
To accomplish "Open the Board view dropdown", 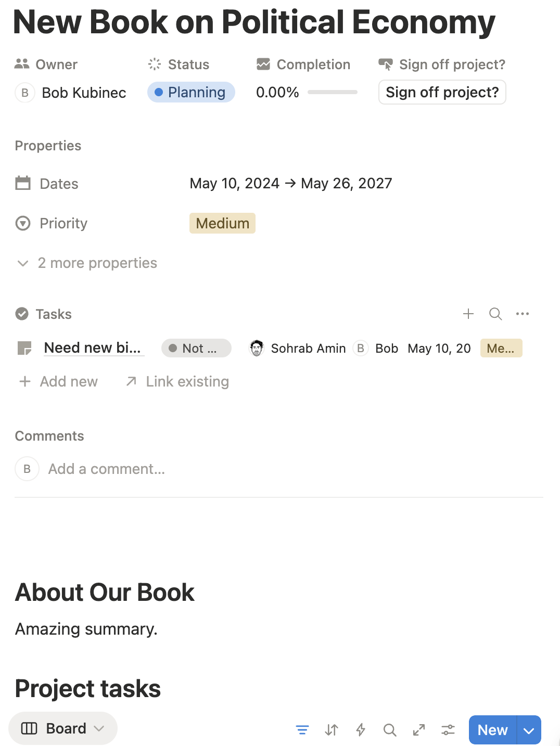I will 63,728.
